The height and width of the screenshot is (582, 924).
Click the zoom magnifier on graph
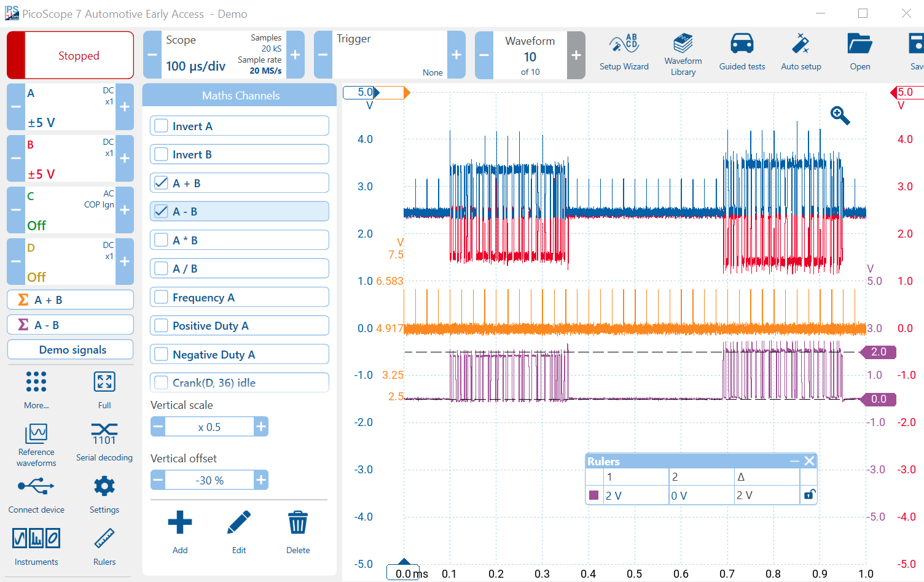coord(840,115)
